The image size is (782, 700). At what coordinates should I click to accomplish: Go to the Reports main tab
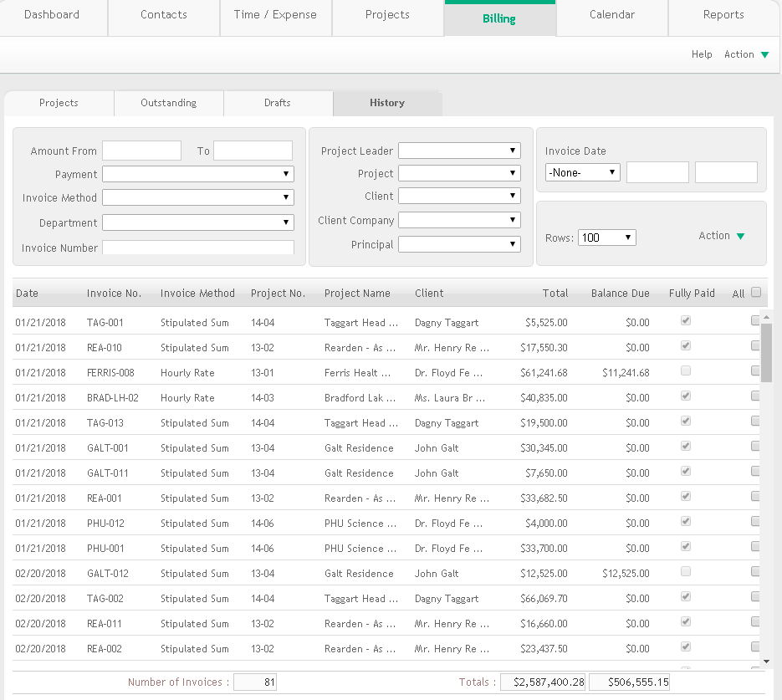(x=723, y=15)
